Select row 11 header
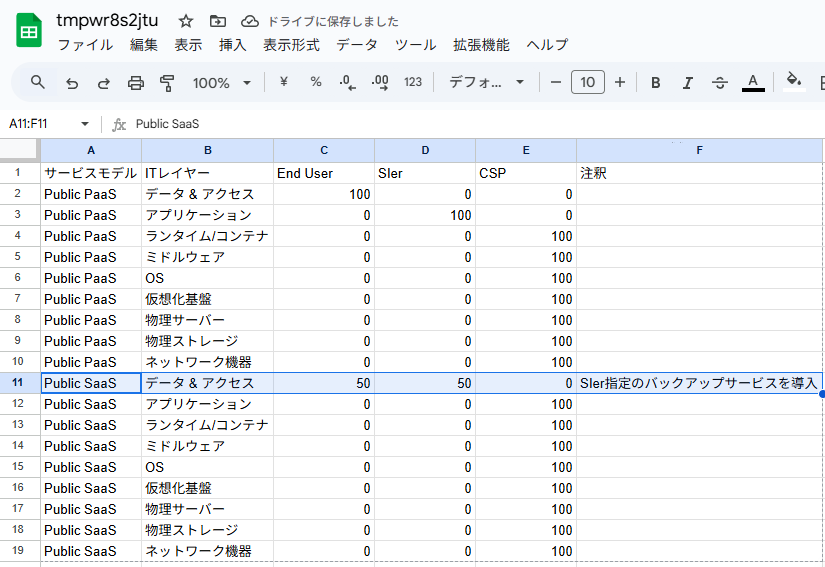 [x=20, y=383]
